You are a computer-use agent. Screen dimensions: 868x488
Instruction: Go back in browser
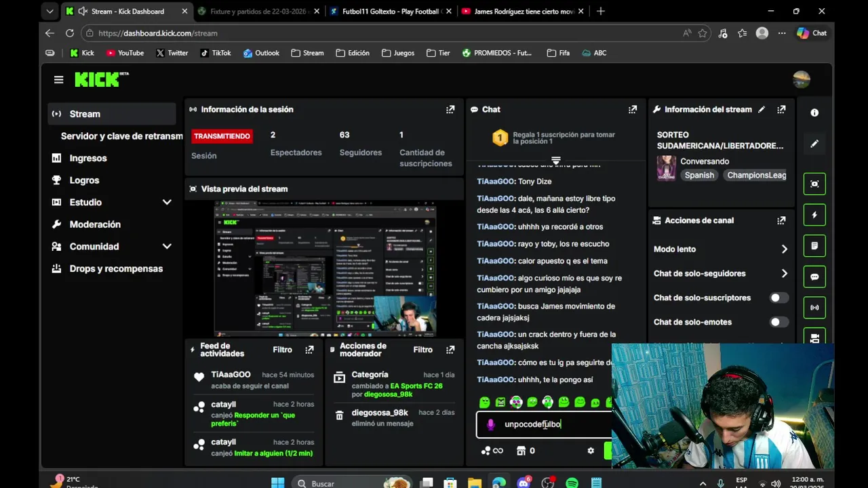pos(50,33)
